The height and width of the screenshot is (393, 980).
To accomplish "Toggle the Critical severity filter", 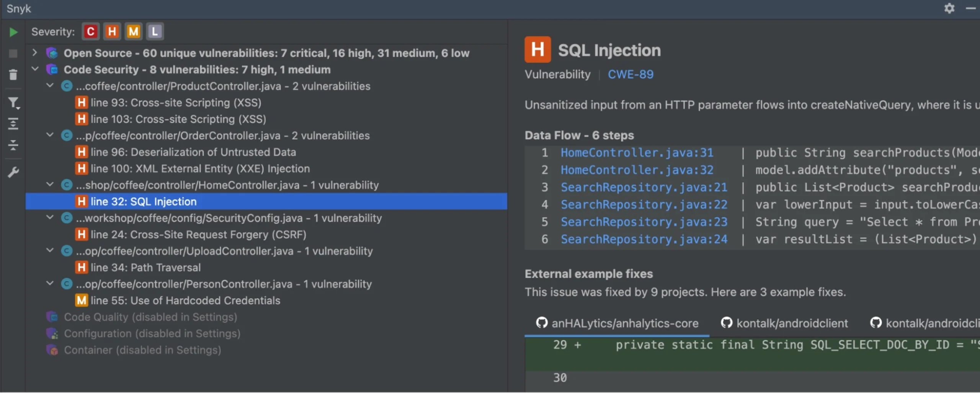I will pyautogui.click(x=91, y=31).
